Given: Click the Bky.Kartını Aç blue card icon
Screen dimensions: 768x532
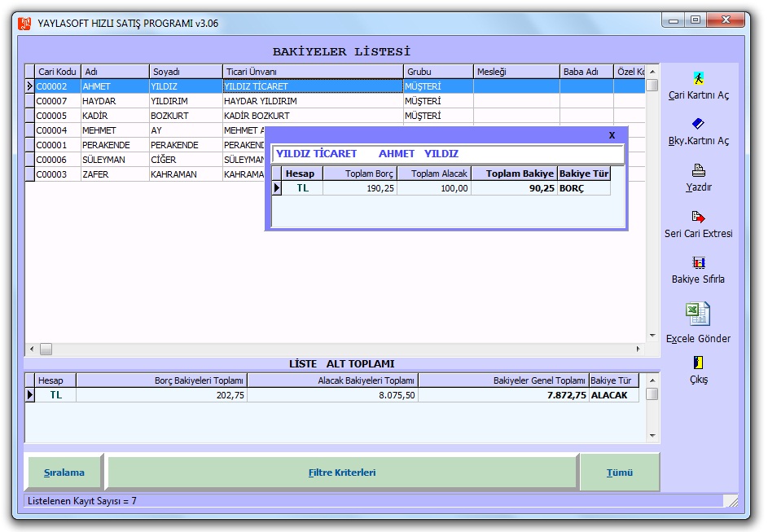Looking at the screenshot, I should coord(698,124).
